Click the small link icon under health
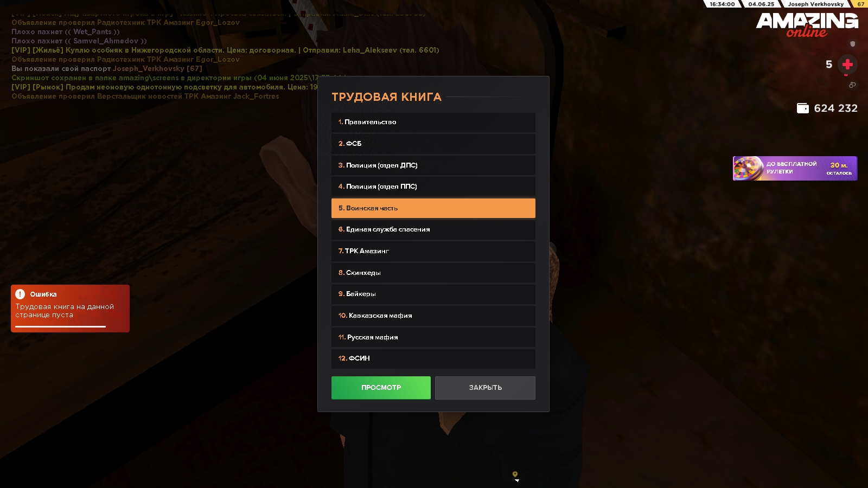This screenshot has height=488, width=868. pyautogui.click(x=852, y=85)
